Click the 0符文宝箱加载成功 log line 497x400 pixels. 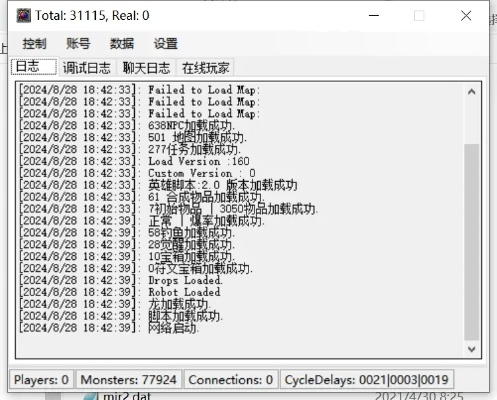click(136, 268)
